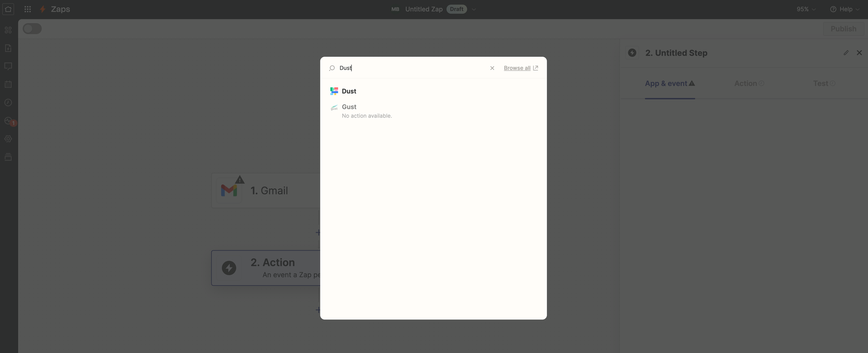The image size is (868, 353).
Task: Close the Untitled Step panel
Action: tap(859, 53)
